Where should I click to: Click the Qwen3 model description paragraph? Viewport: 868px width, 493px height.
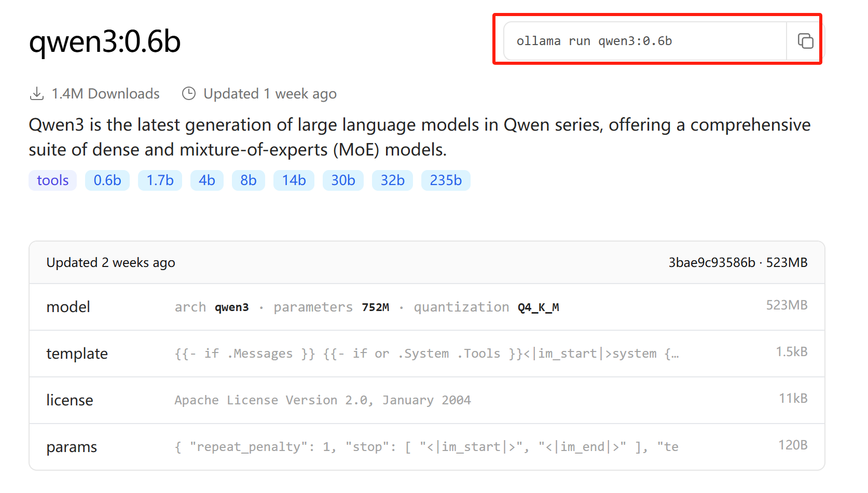click(420, 137)
